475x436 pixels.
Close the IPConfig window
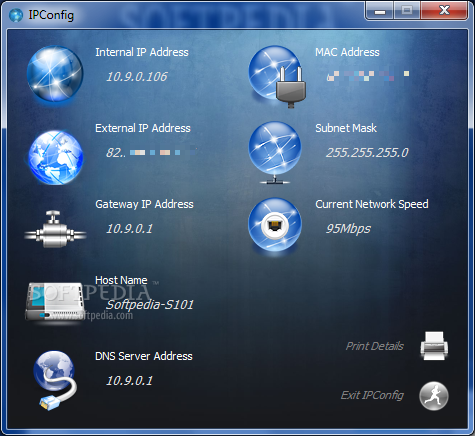[444, 11]
